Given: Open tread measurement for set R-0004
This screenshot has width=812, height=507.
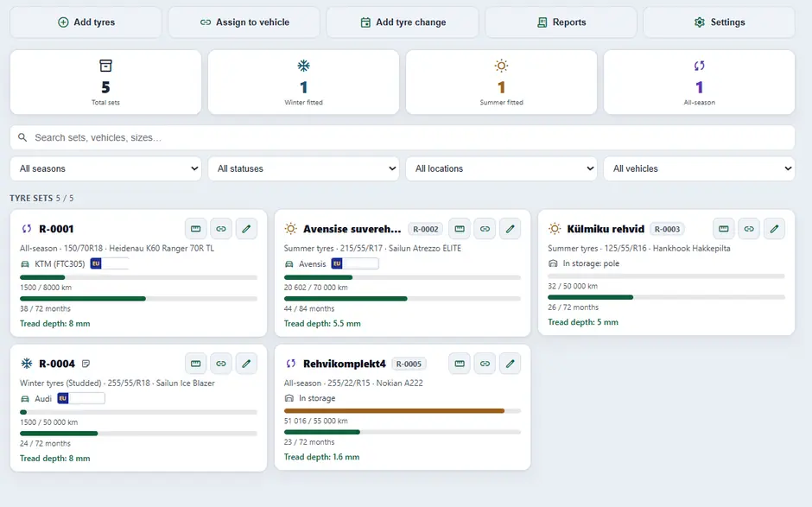Looking at the screenshot, I should 196,364.
